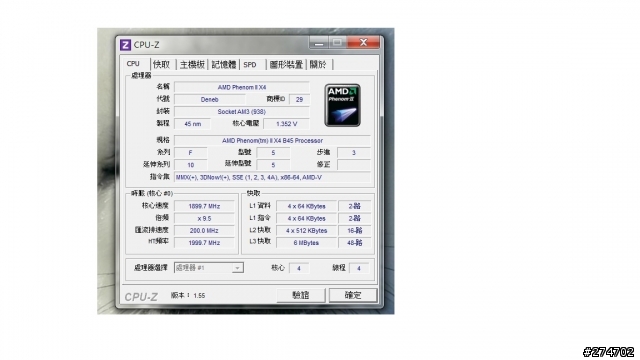Click the 確定 button
Viewport: 640px width, 360px height.
coord(353,295)
